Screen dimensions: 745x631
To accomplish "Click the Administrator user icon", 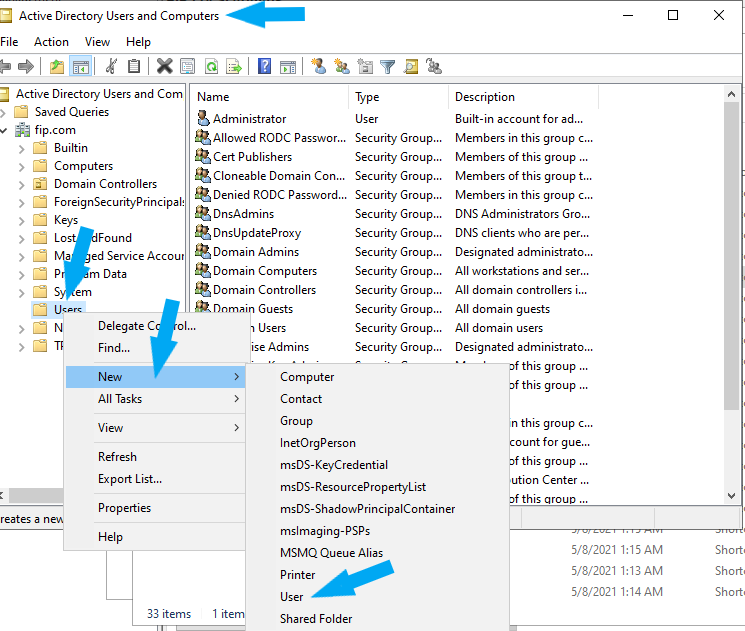I will tap(203, 118).
